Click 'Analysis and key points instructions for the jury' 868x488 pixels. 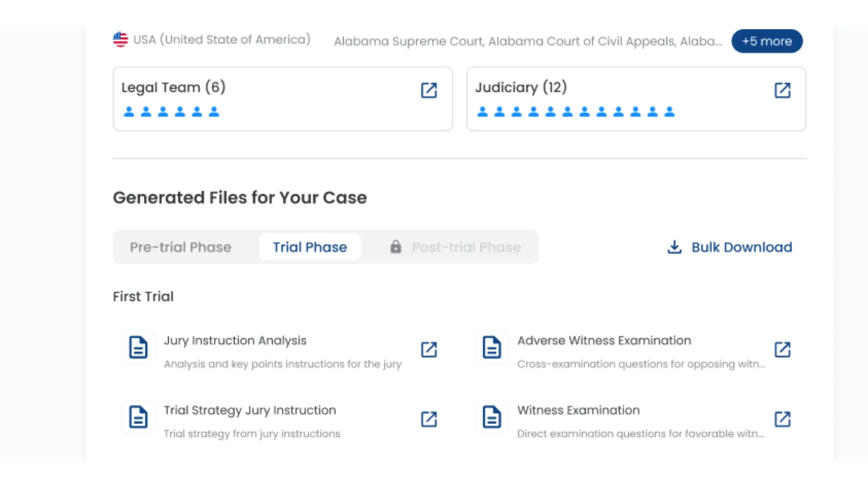click(283, 364)
